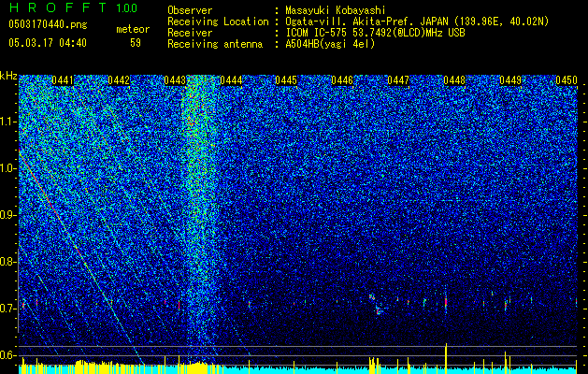Click the 0.7 frequency axis label
588x374 pixels.
click(8, 309)
